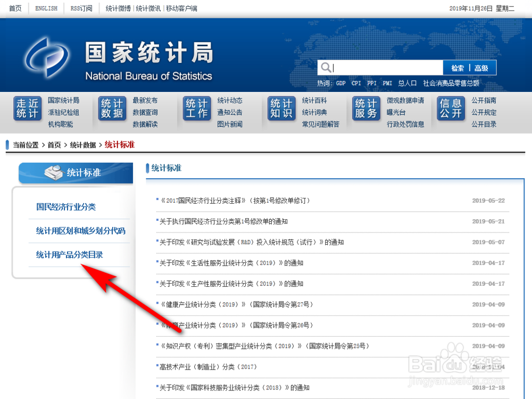Click the magnifier search icon

(326, 67)
